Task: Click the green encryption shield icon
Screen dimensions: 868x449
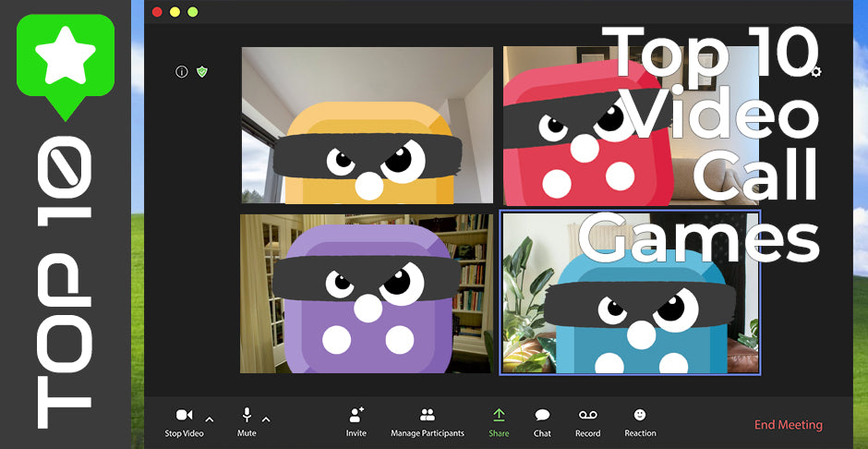Action: tap(202, 71)
